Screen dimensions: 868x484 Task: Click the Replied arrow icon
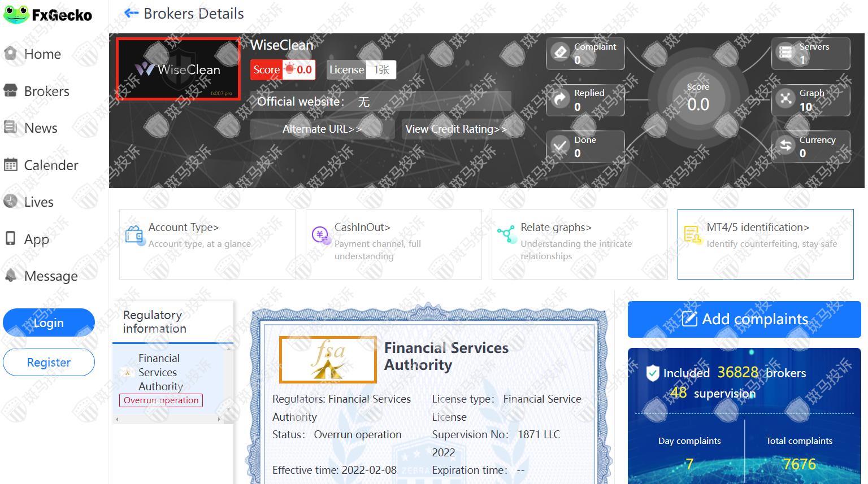(x=560, y=99)
